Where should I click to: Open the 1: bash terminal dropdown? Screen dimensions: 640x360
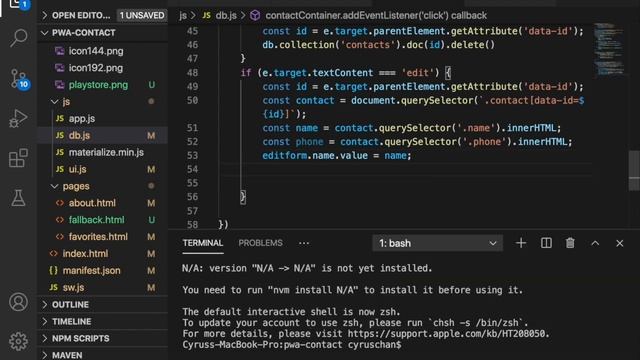438,243
